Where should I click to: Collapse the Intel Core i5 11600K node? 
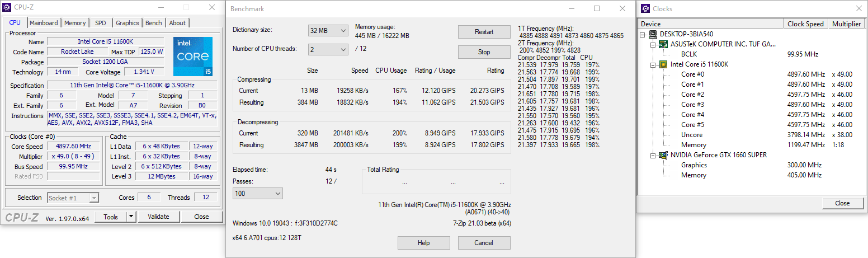(x=653, y=64)
